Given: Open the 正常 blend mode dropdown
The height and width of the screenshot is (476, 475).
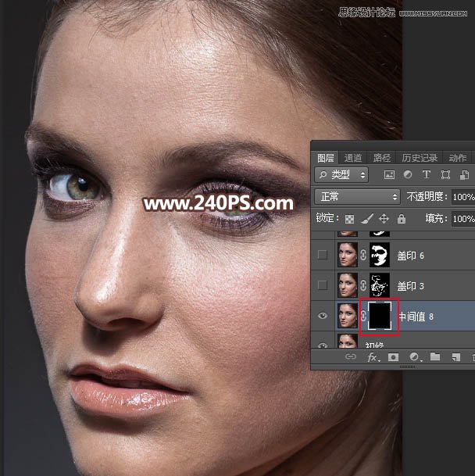Looking at the screenshot, I should point(356,197).
